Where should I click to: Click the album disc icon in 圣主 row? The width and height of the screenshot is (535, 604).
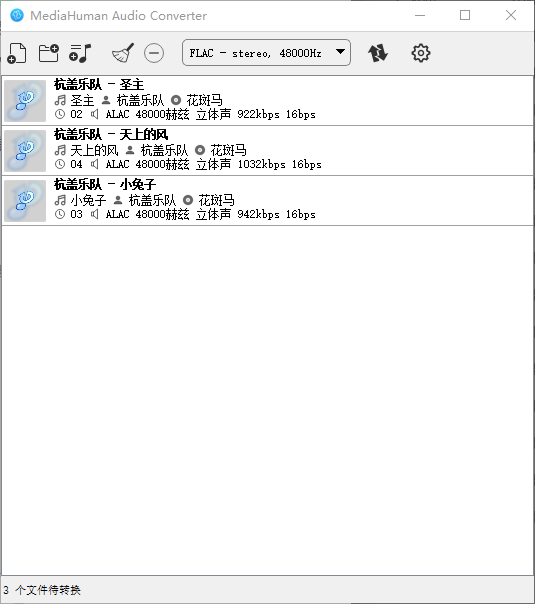[176, 101]
